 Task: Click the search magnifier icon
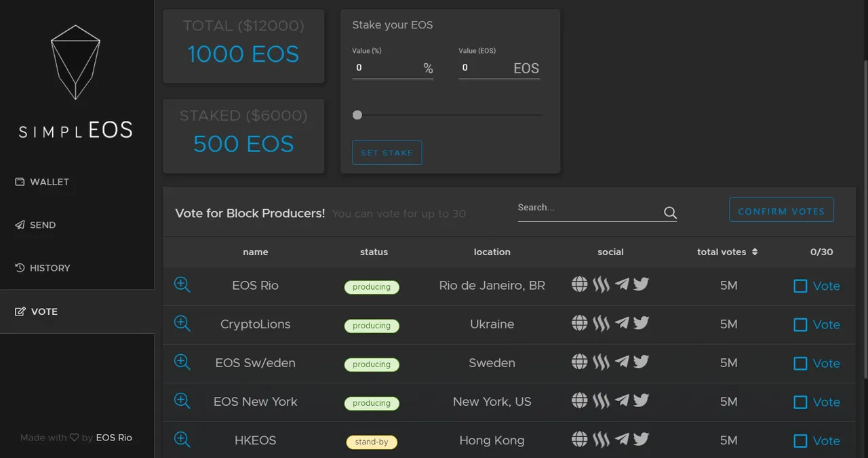pyautogui.click(x=670, y=212)
